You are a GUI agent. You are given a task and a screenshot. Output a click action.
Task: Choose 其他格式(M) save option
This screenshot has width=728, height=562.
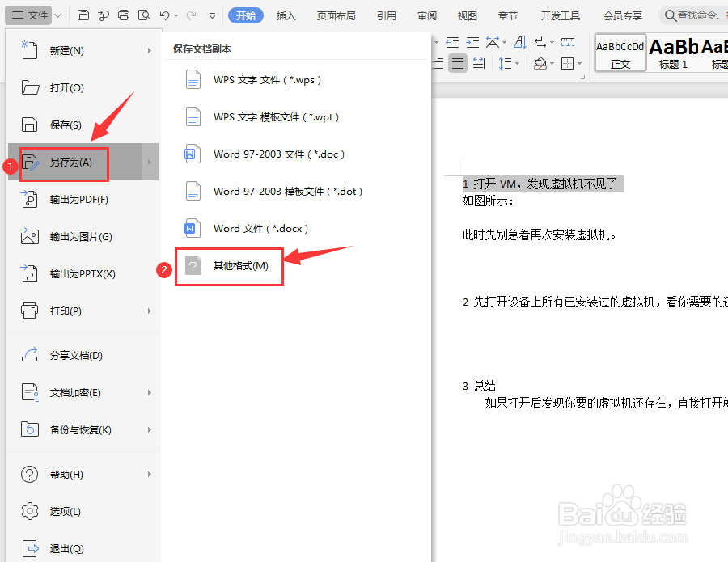[296, 266]
